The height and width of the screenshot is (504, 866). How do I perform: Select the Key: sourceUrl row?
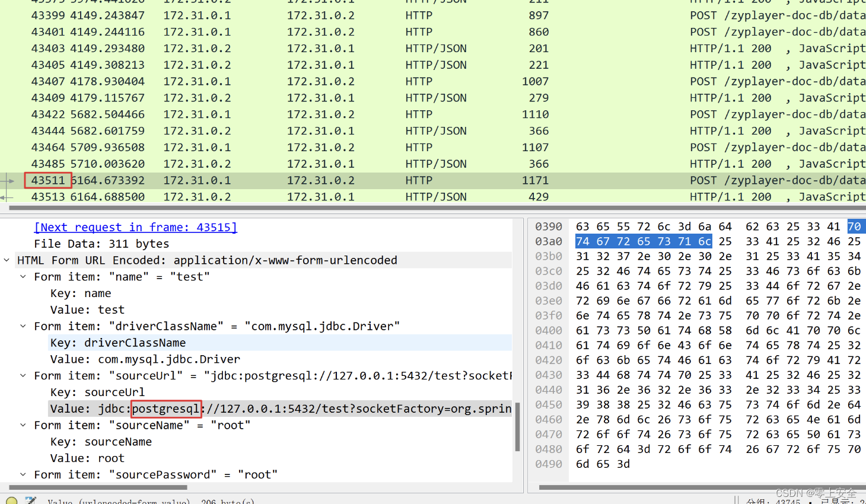click(97, 393)
